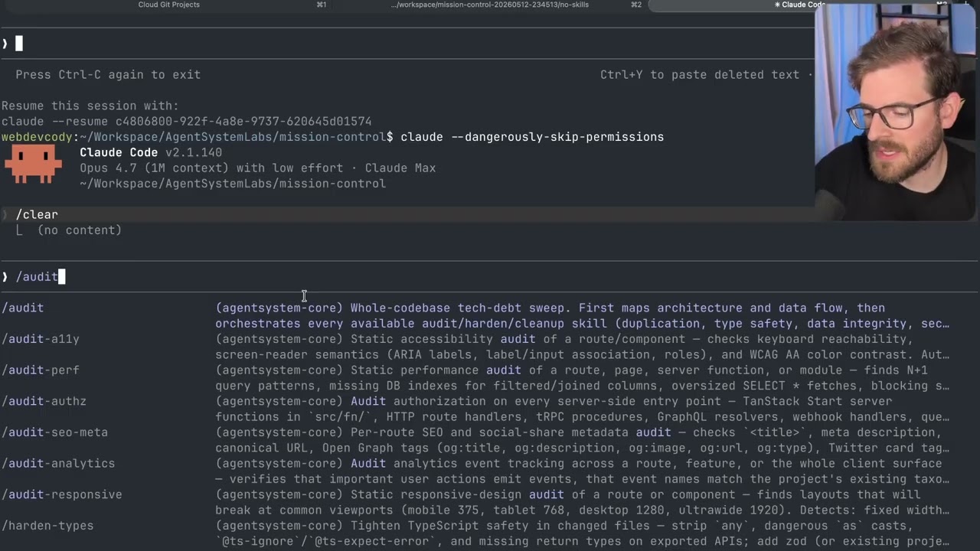Click the empty prompt line at the top
The width and height of the screenshot is (980, 551).
point(406,44)
